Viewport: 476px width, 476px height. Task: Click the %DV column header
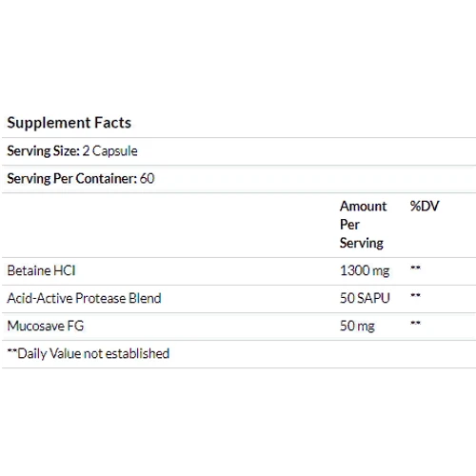click(x=425, y=207)
